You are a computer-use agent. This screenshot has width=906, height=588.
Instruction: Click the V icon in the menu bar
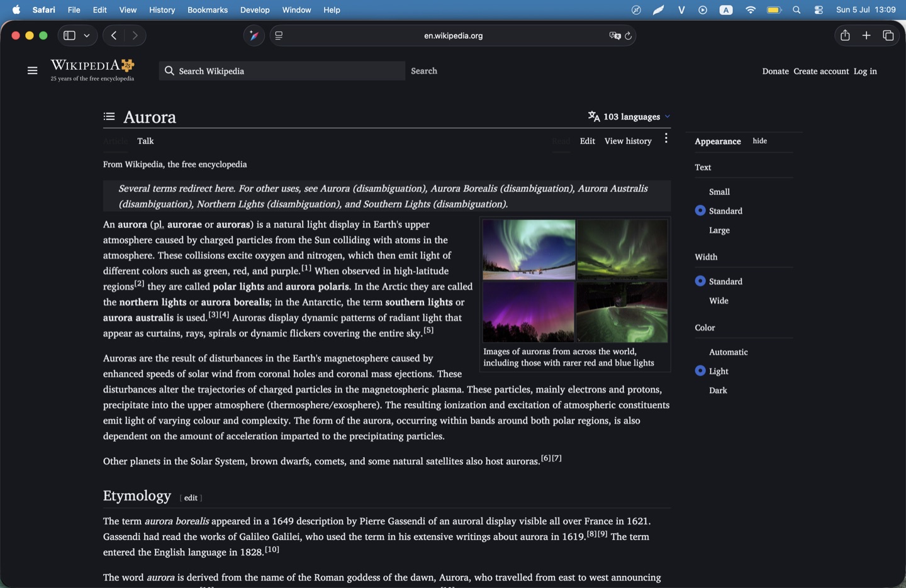click(x=681, y=10)
